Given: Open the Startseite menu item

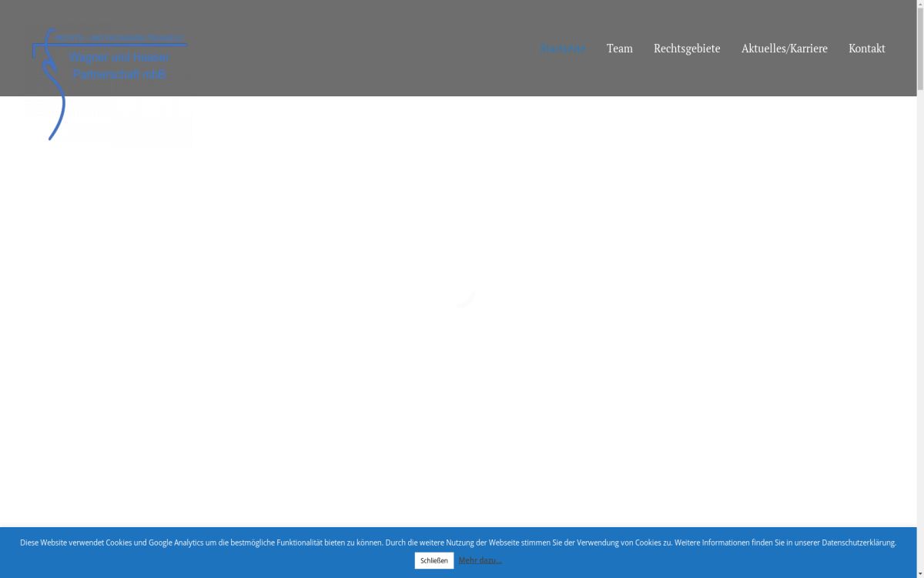Looking at the screenshot, I should click(x=562, y=49).
